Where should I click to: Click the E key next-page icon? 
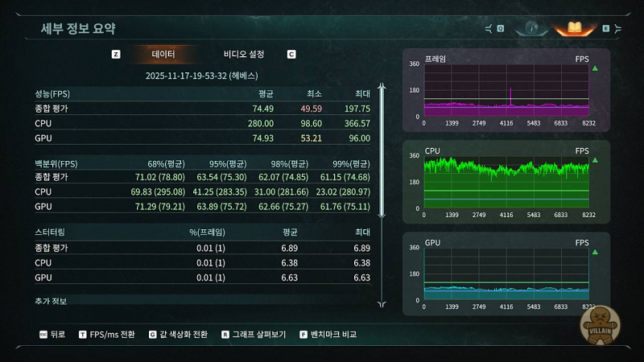pyautogui.click(x=606, y=28)
